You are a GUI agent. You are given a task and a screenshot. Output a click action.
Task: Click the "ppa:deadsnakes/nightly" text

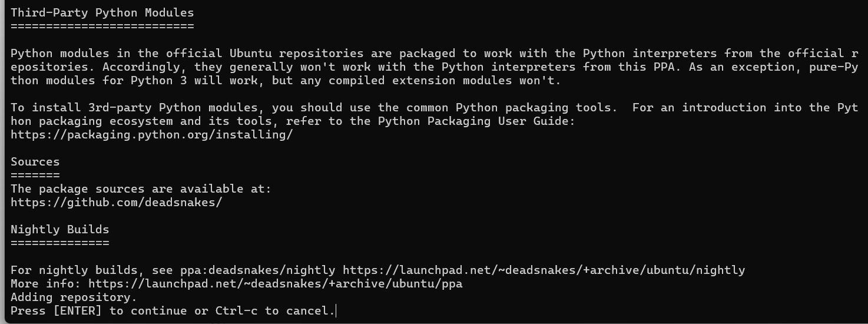(257, 270)
